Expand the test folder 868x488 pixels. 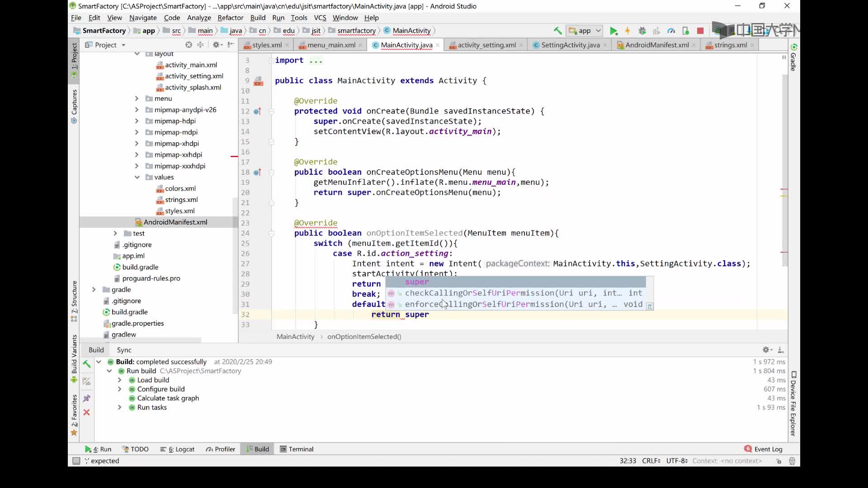(x=115, y=234)
